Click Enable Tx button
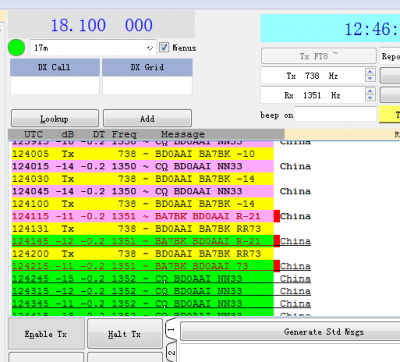Image resolution: width=400 pixels, height=362 pixels. point(46,334)
